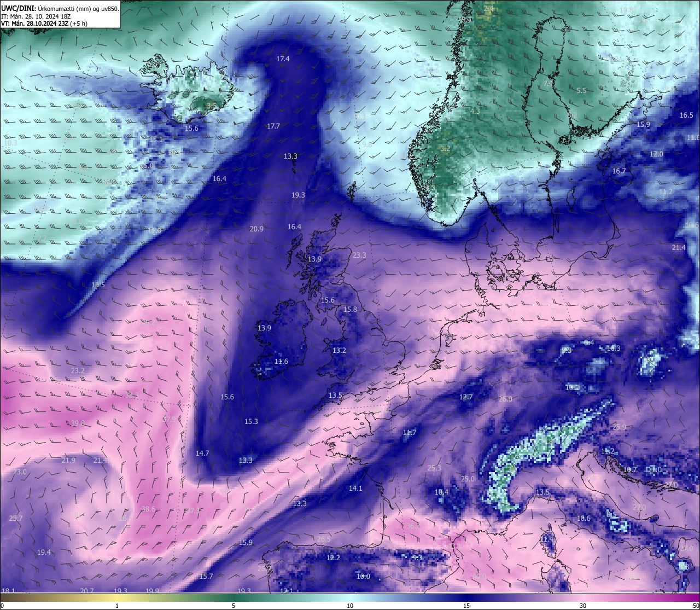Click the 12.2 value over northern Spain
This screenshot has width=700, height=610.
tap(333, 557)
